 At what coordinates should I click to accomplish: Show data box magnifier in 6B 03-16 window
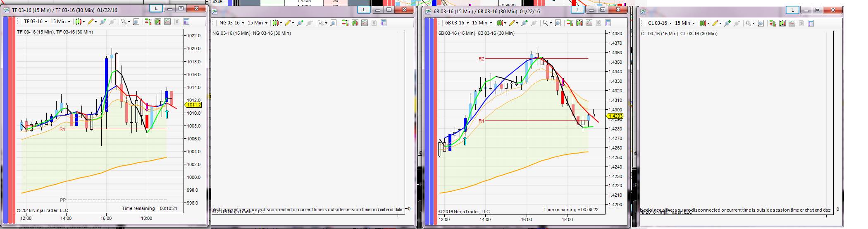click(x=558, y=23)
